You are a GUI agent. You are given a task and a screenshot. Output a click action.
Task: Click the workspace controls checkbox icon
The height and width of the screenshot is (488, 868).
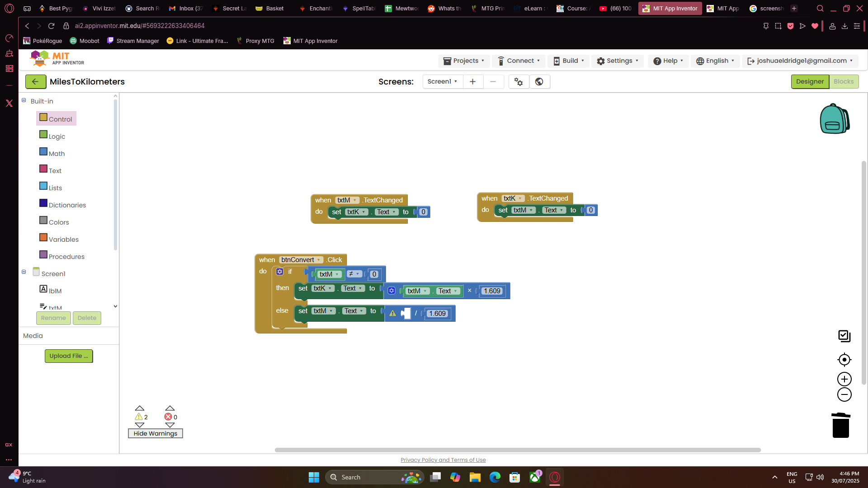coord(844,336)
